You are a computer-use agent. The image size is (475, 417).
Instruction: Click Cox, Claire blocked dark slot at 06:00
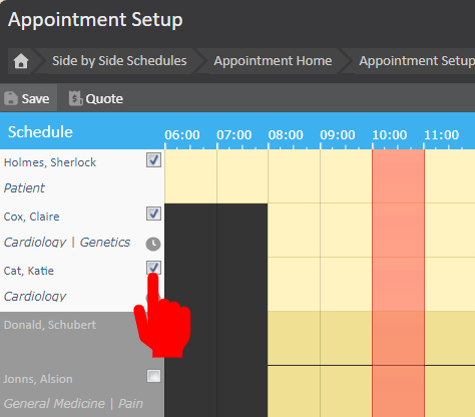pyautogui.click(x=190, y=230)
